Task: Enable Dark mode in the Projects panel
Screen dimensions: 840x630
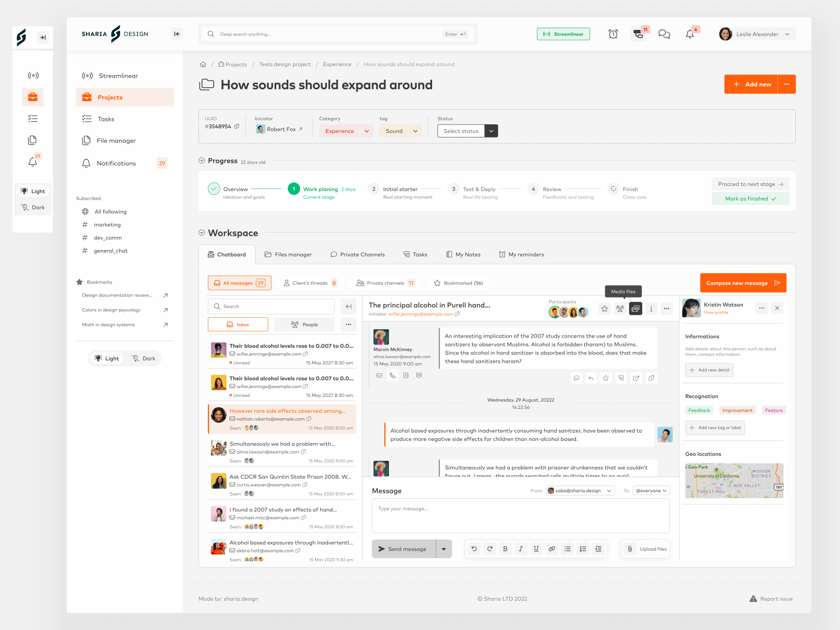Action: 143,358
